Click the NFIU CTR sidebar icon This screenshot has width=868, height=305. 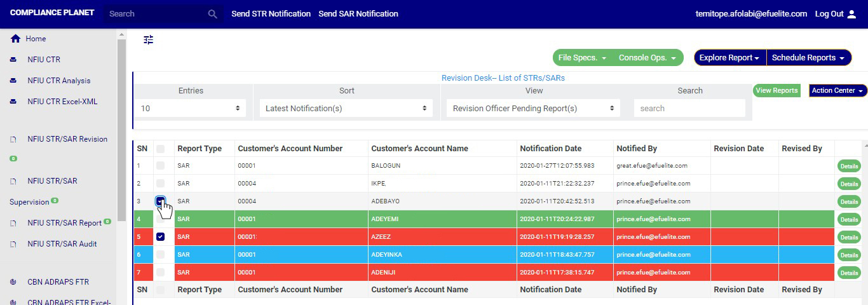click(x=13, y=60)
